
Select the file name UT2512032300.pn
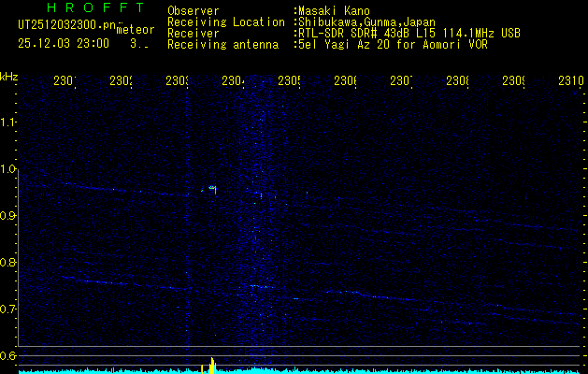coord(67,25)
